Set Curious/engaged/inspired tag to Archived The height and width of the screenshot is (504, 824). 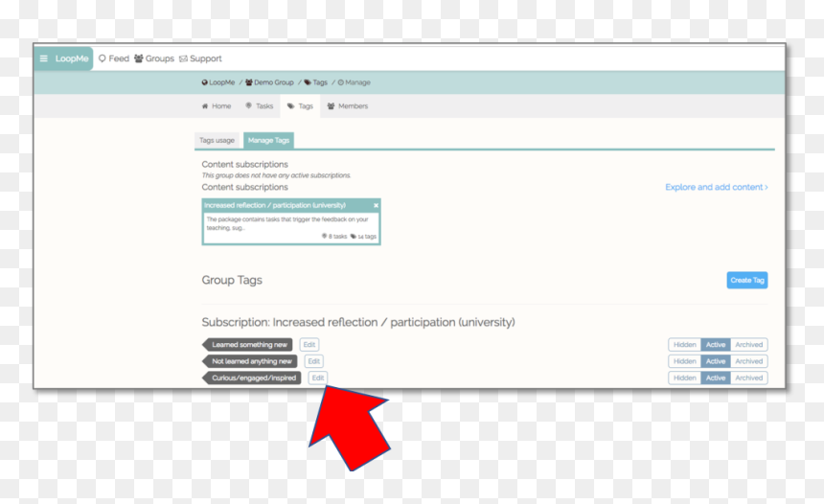pos(749,378)
